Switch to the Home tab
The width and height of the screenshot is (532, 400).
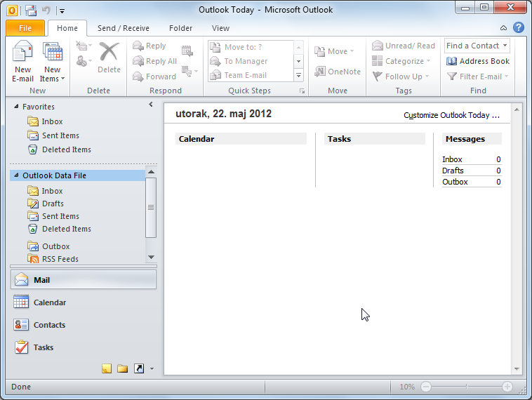(x=67, y=28)
